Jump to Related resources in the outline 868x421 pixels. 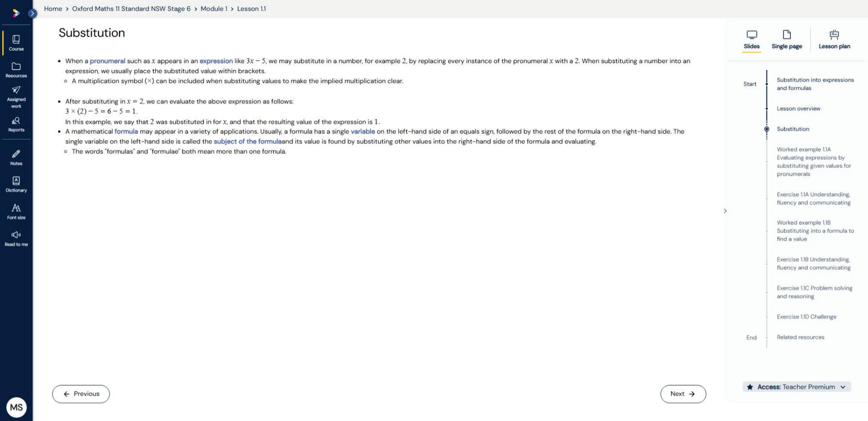tap(801, 337)
